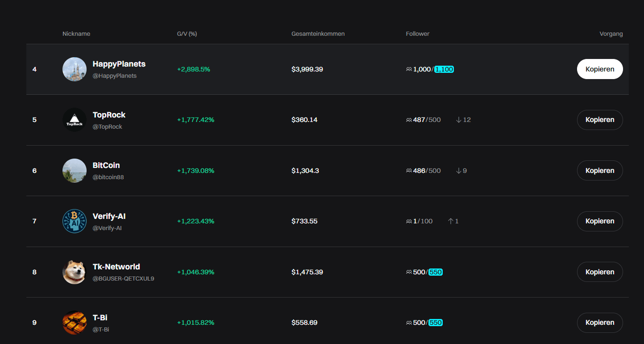
Task: Open T-Bi gold bars avatar
Action: click(x=75, y=323)
